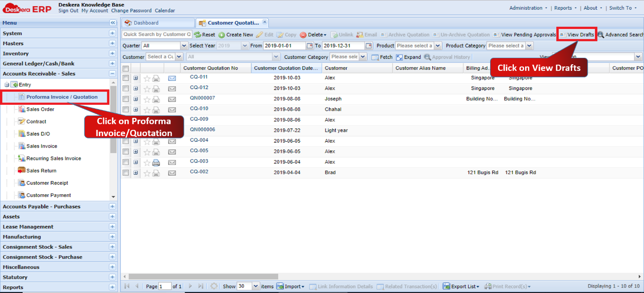Click the Sign Out link
Viewport: 644px width, 293px height.
(69, 11)
